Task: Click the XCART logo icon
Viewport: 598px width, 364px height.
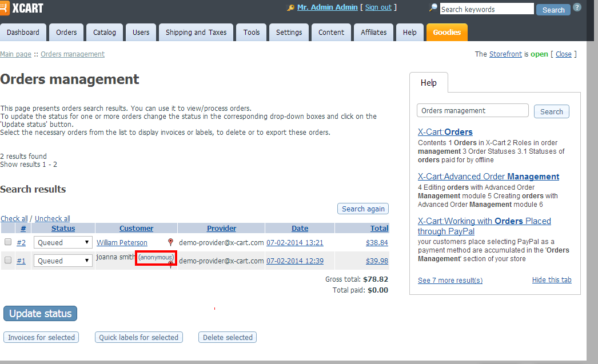Action: click(4, 8)
